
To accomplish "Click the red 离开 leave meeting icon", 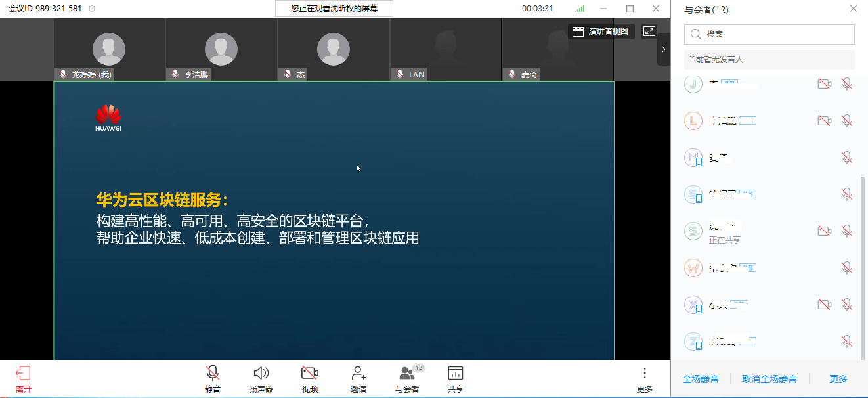I will 23,374.
